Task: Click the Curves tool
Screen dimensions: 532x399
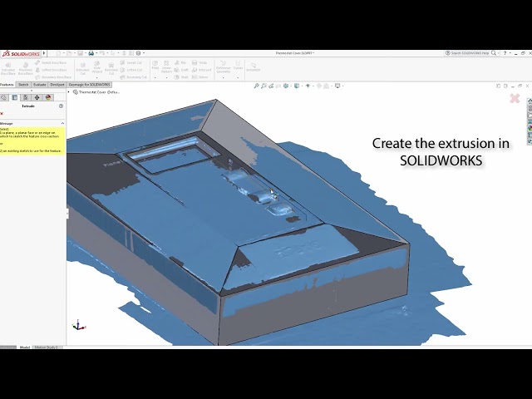Action: pyautogui.click(x=238, y=66)
